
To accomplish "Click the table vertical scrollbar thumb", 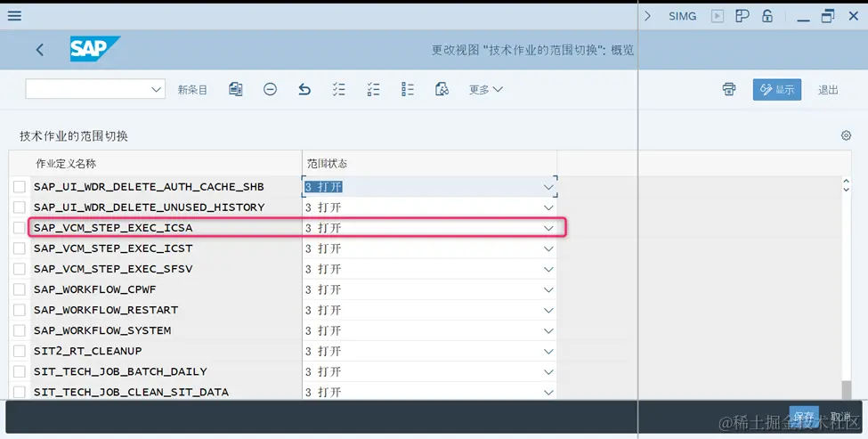I will tap(846, 389).
